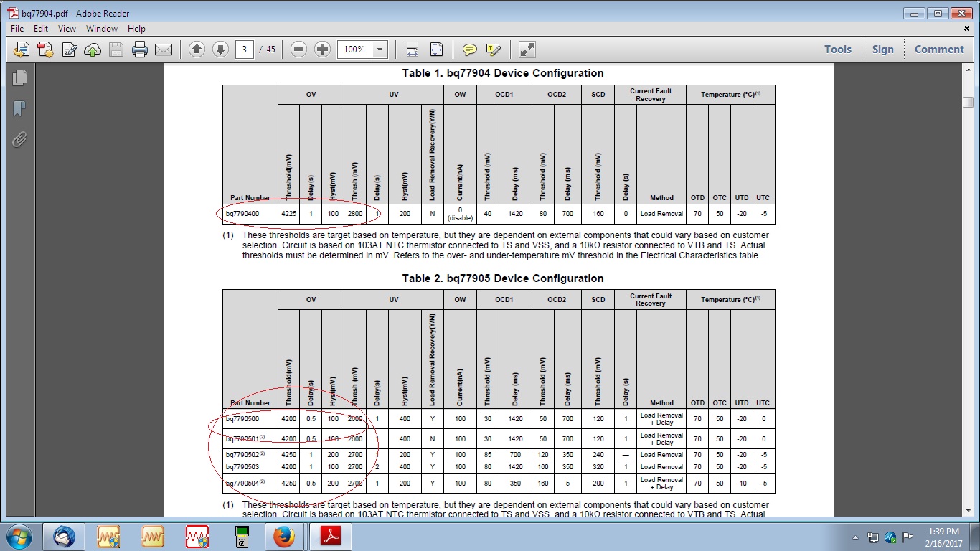Viewport: 980px width, 551px height.
Task: Open Thunderbird from the taskbar
Action: pos(64,537)
